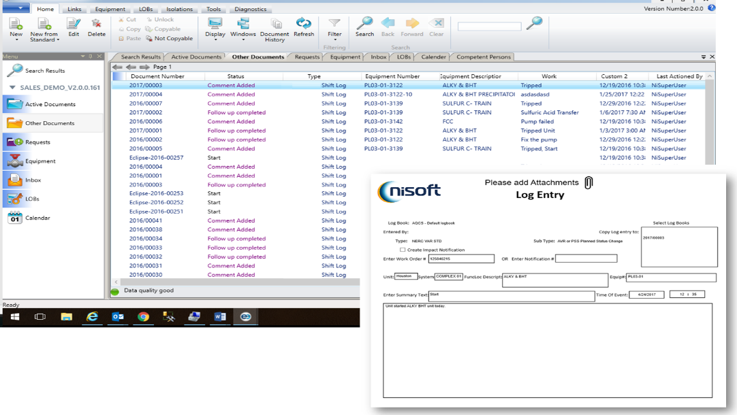Open Document History from the ribbon
Screen dimensions: 737x415
(x=274, y=26)
